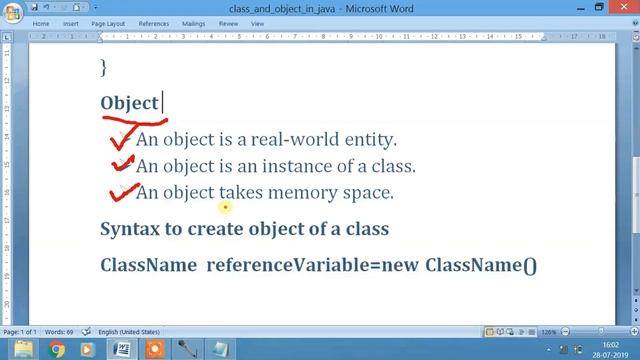Click the right indent marker on the ruler
The width and height of the screenshot is (640, 360).
click(x=544, y=38)
